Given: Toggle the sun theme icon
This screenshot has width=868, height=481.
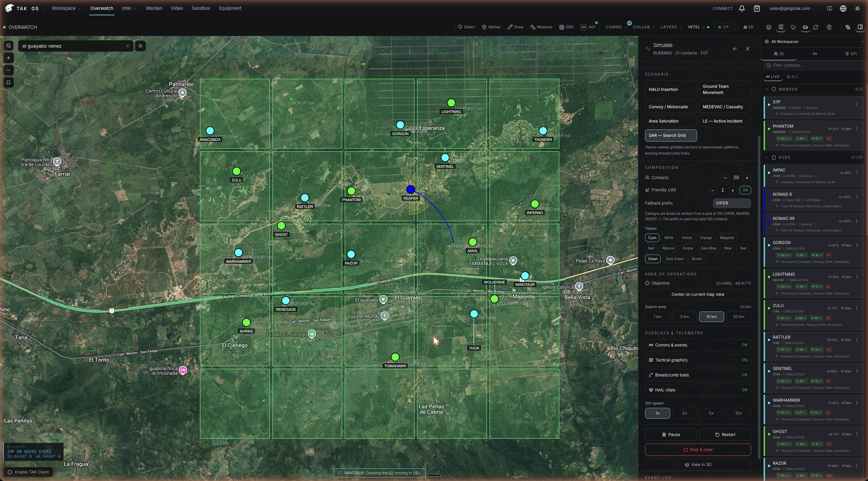Looking at the screenshot, I should click(x=857, y=9).
